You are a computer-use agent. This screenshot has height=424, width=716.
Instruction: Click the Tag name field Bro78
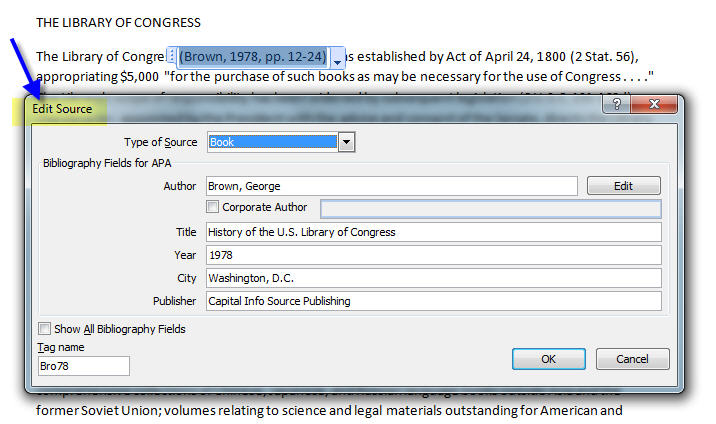coord(84,366)
